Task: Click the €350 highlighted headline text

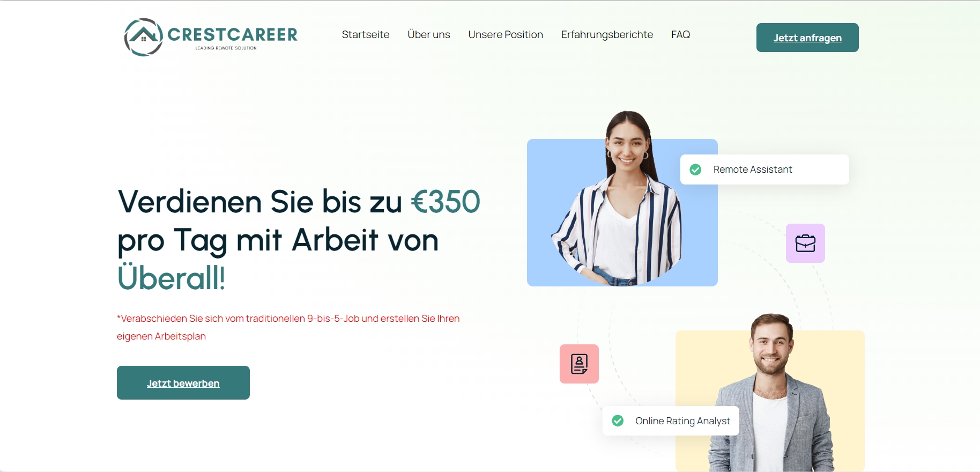Action: [x=445, y=202]
